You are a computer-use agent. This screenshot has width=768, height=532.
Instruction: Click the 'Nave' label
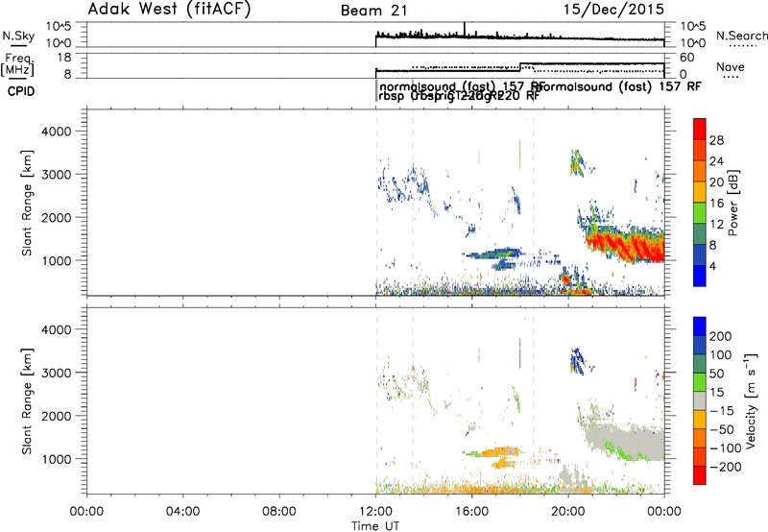(731, 66)
